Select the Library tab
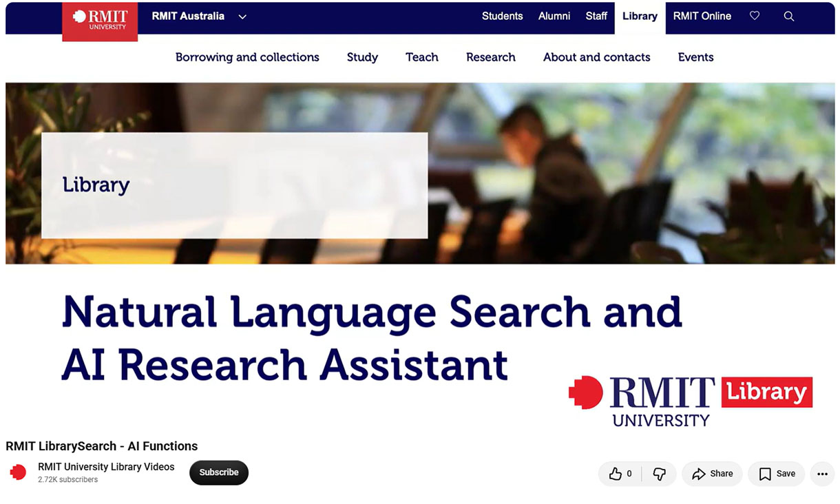 click(x=640, y=17)
